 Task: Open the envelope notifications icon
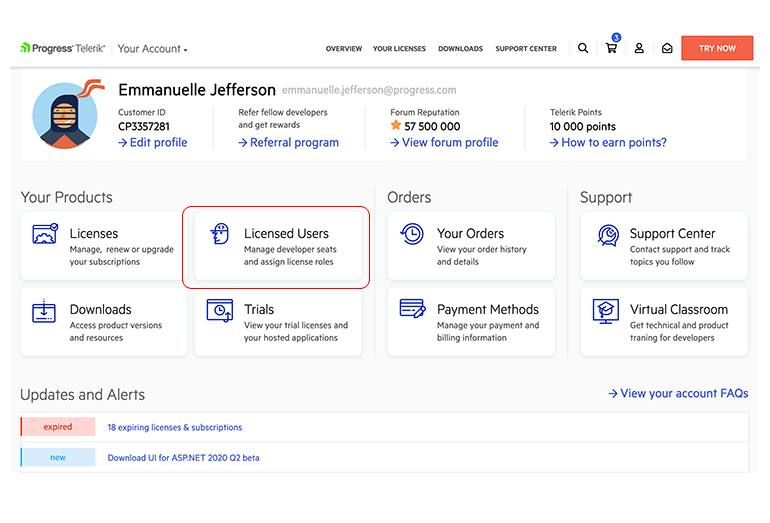(x=667, y=48)
